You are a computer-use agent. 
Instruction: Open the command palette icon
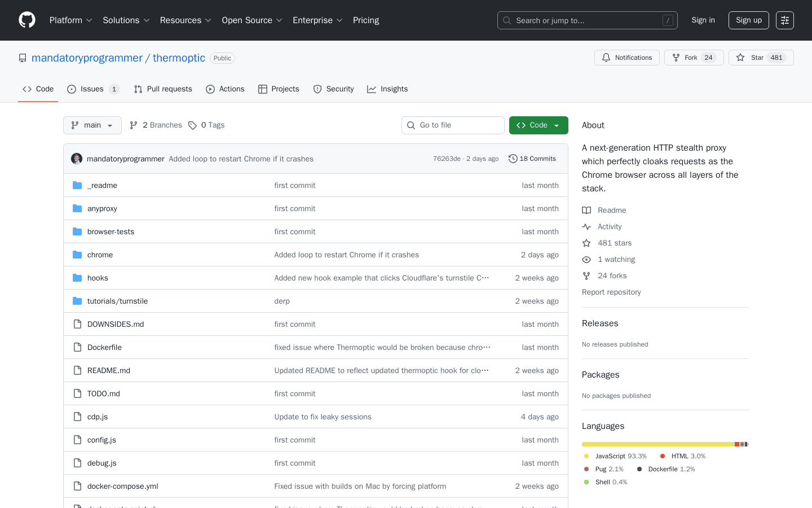[784, 20]
